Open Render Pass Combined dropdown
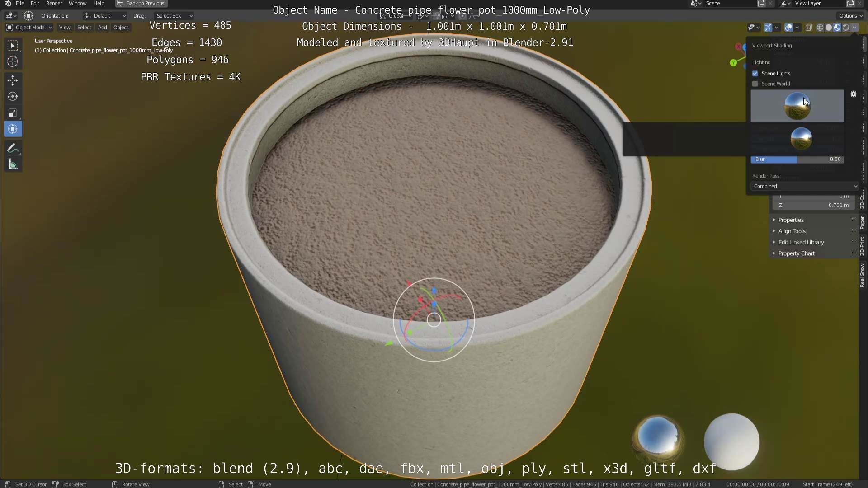 [805, 186]
